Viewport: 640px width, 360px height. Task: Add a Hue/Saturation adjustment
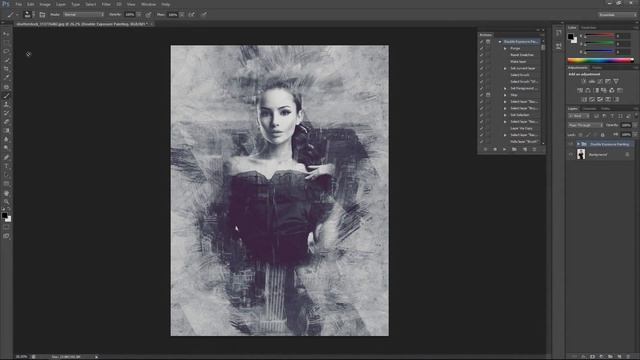tap(580, 90)
